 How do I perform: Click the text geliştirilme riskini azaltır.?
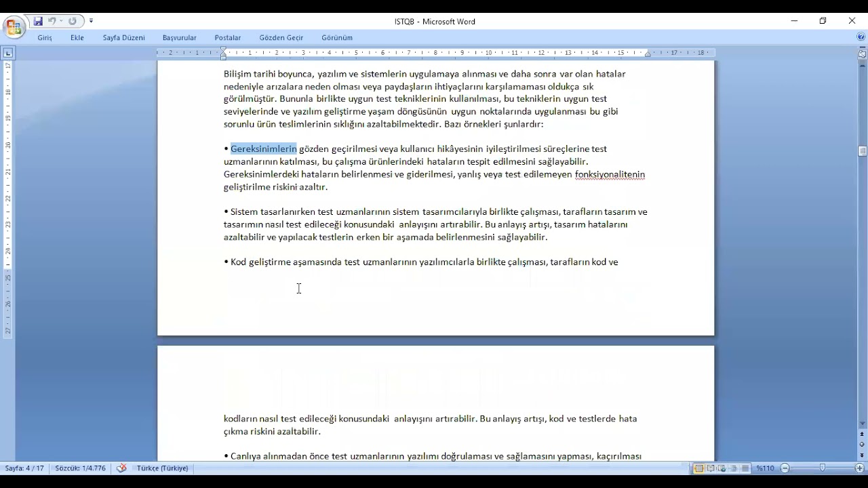coord(276,187)
